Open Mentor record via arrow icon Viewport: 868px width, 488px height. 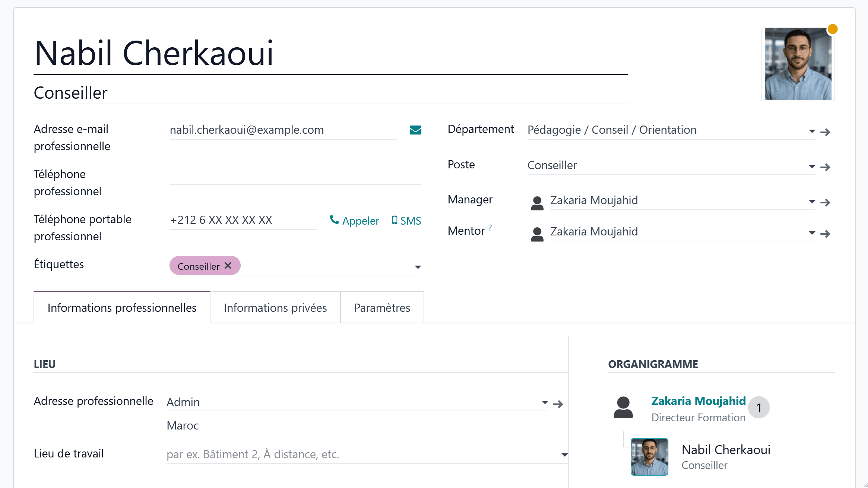[x=825, y=234]
